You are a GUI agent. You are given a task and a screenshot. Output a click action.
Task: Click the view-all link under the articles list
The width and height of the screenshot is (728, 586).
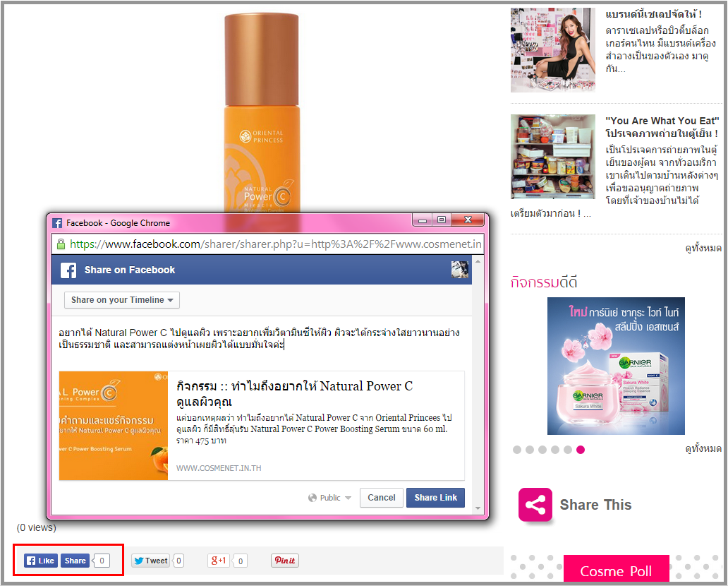coord(703,248)
